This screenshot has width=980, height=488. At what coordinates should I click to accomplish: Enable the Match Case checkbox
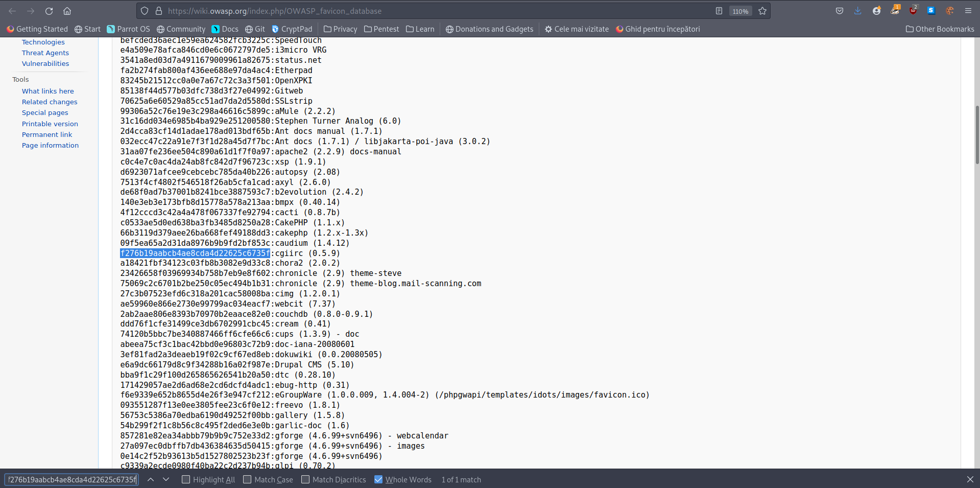tap(248, 479)
